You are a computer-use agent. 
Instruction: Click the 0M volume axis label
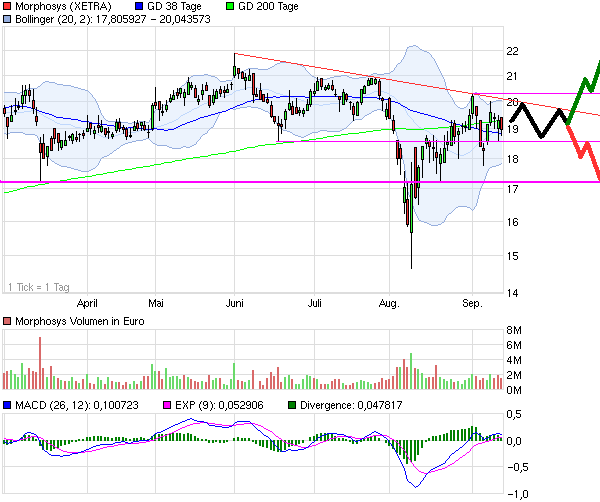(x=514, y=390)
